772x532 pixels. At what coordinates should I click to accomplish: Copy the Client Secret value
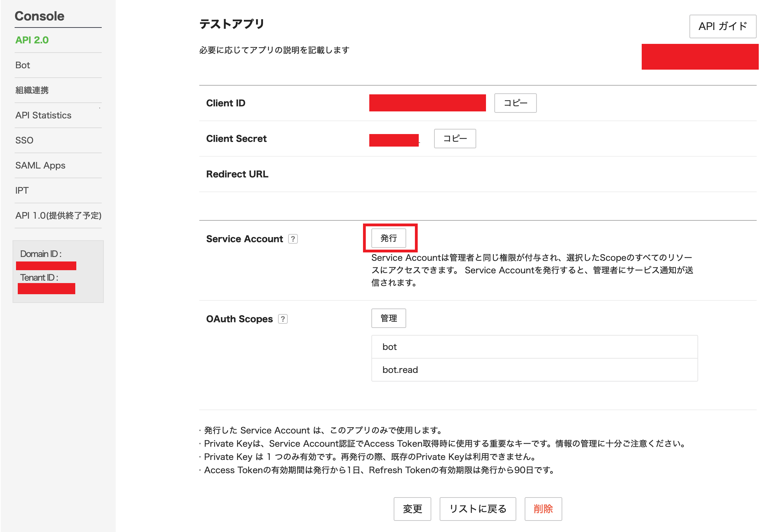[455, 138]
